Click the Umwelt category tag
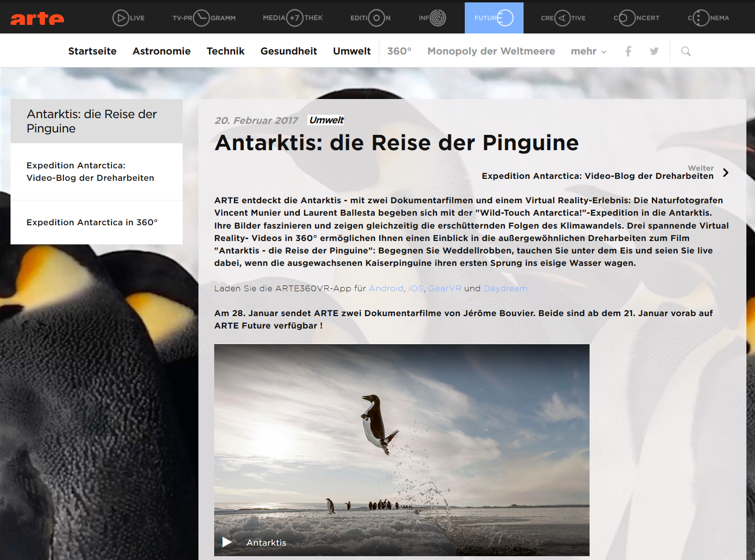Viewport: 755px width, 560px height. pyautogui.click(x=326, y=121)
